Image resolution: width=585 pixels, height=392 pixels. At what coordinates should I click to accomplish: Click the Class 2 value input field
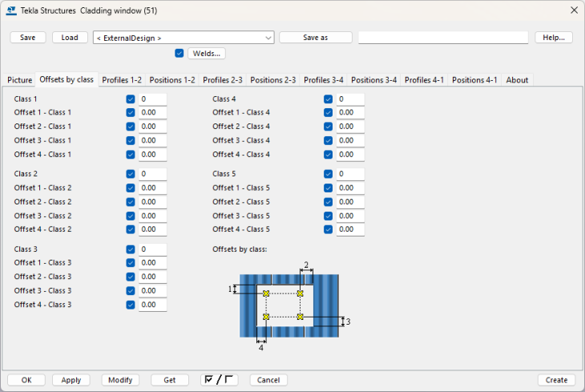coord(152,174)
